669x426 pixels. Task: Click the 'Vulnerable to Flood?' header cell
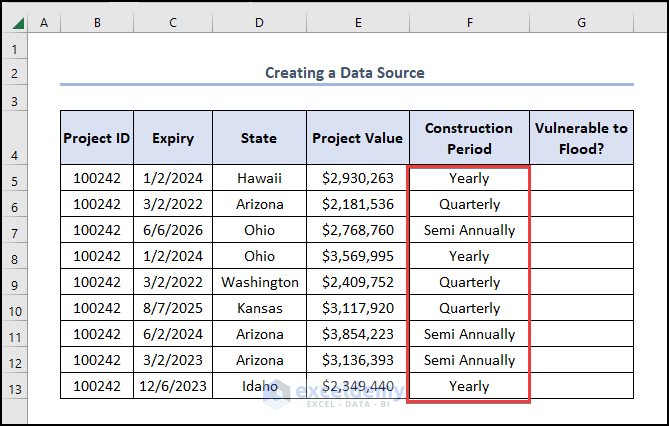[581, 138]
